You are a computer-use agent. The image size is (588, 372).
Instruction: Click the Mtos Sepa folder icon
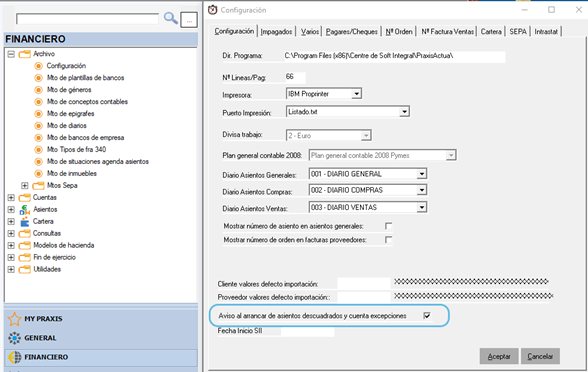[38, 186]
